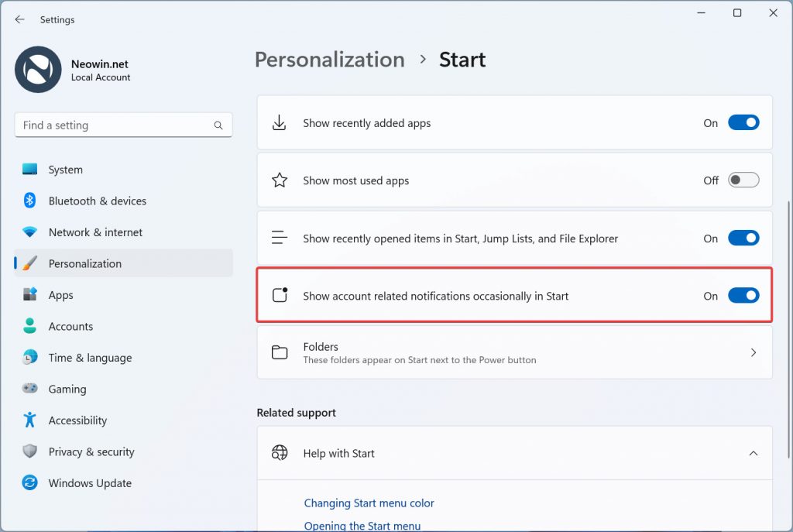This screenshot has height=532, width=793.
Task: Click the Windows Update sync icon
Action: [x=30, y=482]
